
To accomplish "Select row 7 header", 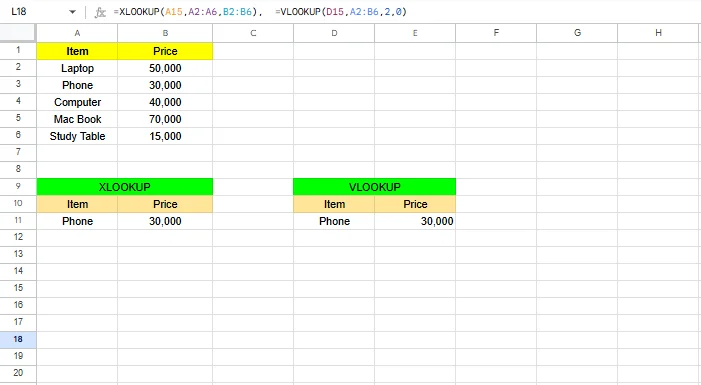I will (18, 152).
